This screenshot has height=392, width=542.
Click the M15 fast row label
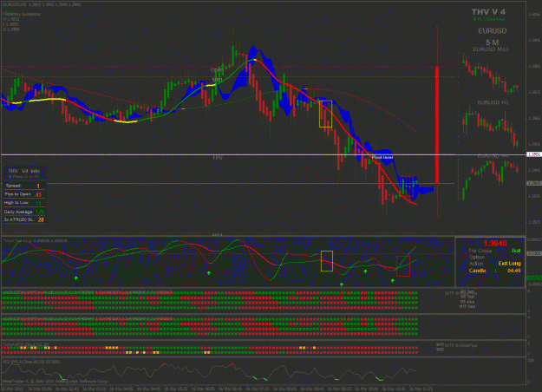tap(467, 306)
